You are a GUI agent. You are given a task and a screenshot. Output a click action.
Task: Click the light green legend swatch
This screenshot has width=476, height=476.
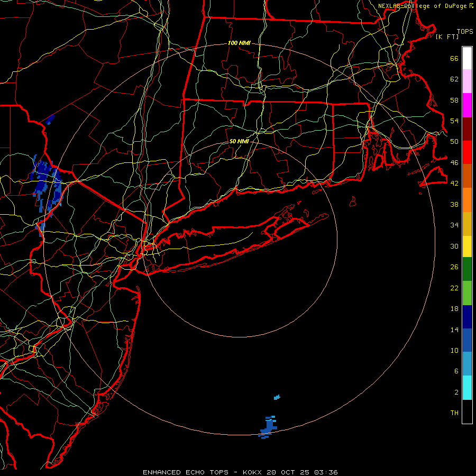467,293
